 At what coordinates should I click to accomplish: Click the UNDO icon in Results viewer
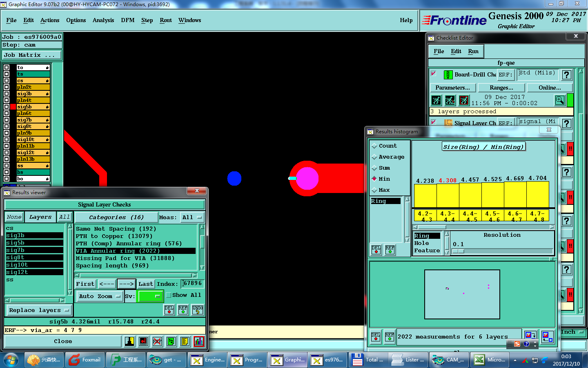(x=198, y=310)
